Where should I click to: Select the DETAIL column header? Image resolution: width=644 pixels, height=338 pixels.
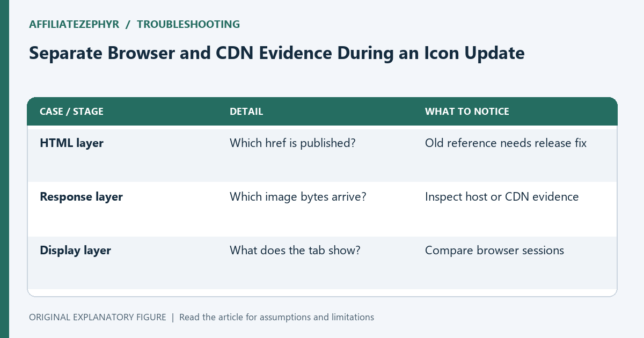pos(246,112)
